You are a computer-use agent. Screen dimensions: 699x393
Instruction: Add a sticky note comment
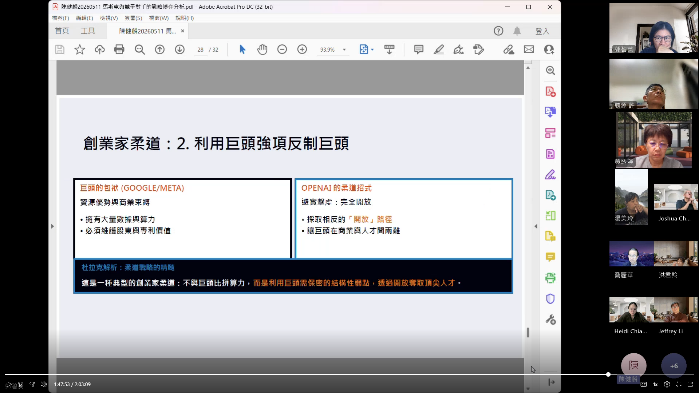(x=418, y=49)
